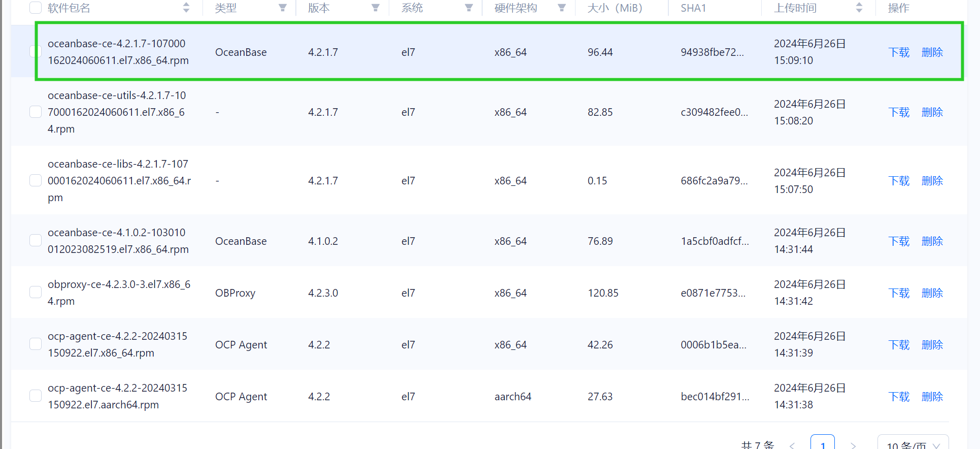This screenshot has width=980, height=449.
Task: Select SHA1 value 94938fbe72...
Action: point(712,52)
